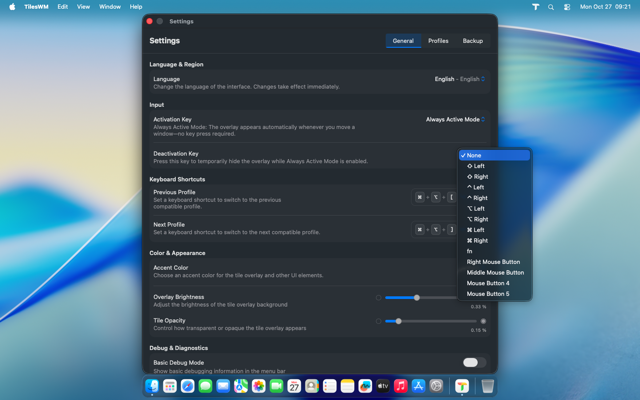Choose Command Left key

(x=494, y=230)
